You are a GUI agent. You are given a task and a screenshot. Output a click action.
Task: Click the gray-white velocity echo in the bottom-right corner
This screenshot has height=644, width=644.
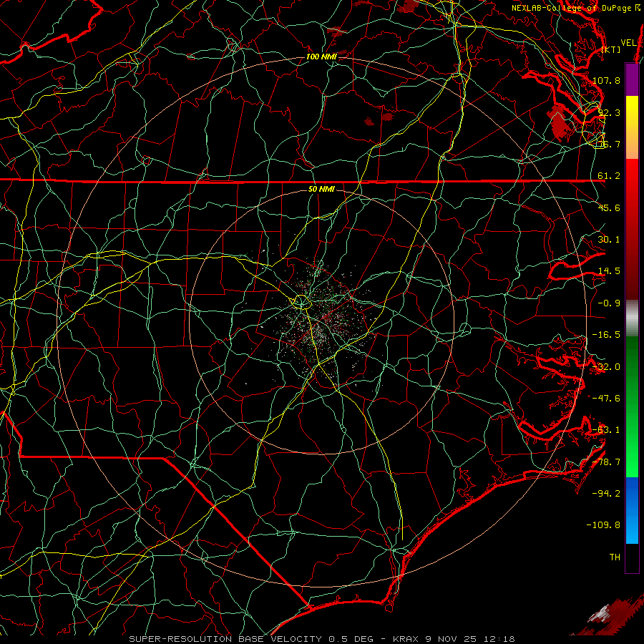tap(600, 615)
